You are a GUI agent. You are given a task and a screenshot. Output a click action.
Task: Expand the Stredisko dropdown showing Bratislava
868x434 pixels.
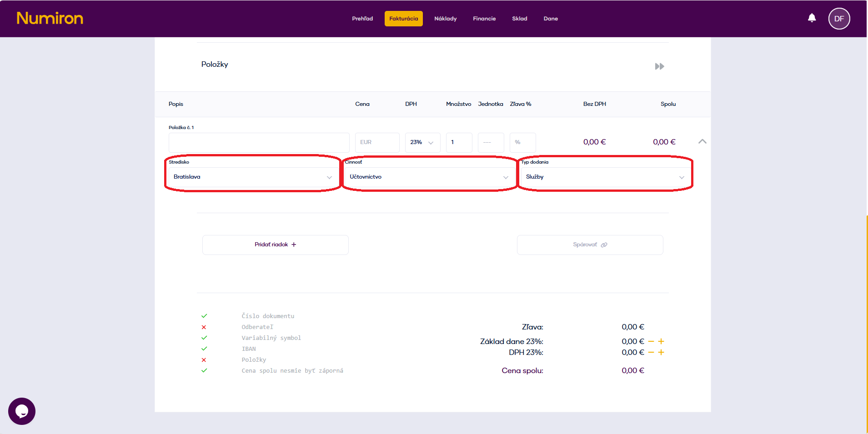(x=252, y=177)
